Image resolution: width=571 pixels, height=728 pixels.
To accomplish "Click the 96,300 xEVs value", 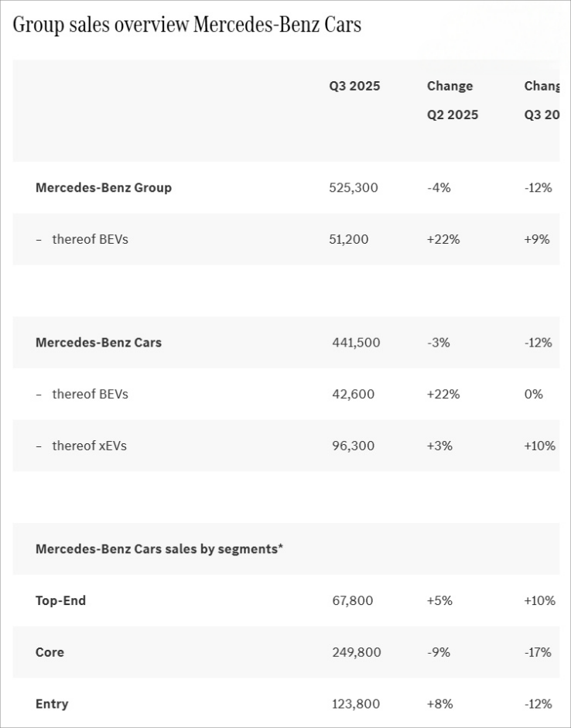I will pyautogui.click(x=353, y=446).
